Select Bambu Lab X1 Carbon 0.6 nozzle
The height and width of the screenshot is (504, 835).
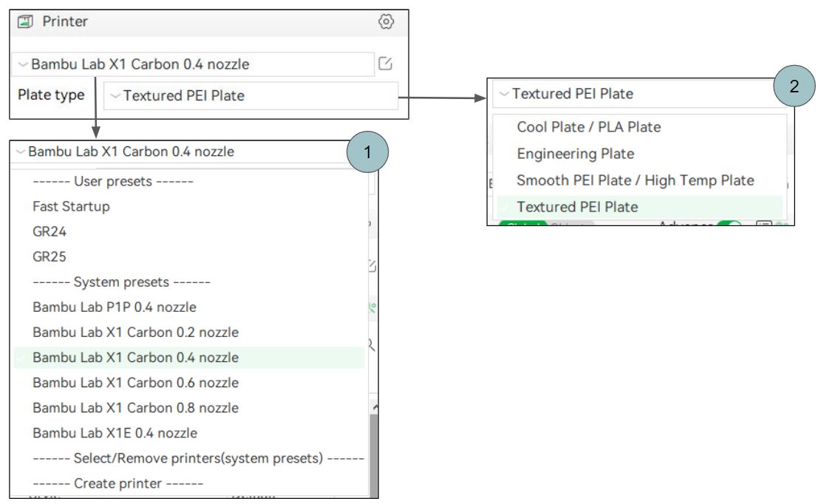click(135, 382)
